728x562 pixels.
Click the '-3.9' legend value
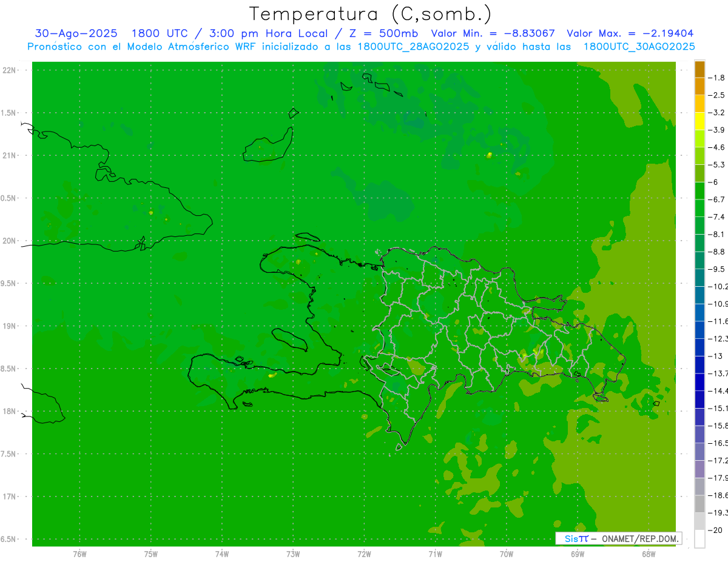tap(716, 130)
